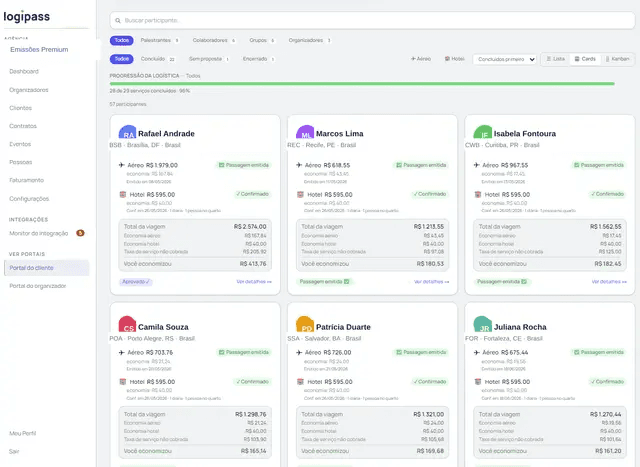
Task: Click bottom Passagem emitida badge on Isabela Fontoura's card
Action: [x=502, y=282]
